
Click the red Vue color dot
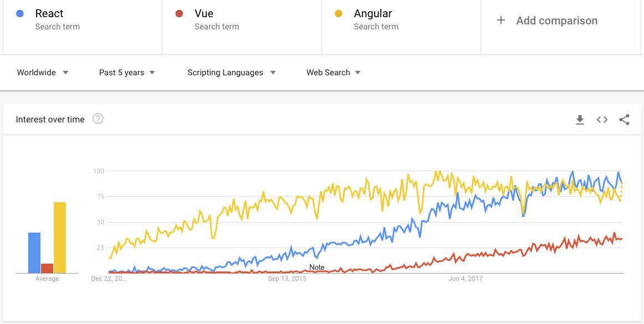179,14
